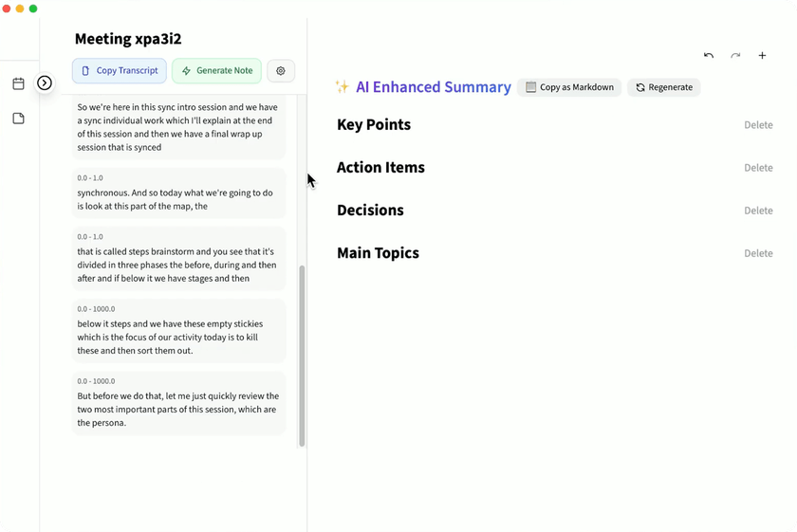This screenshot has height=532, width=797.
Task: Click the Meeting xpa3i2 title
Action: (128, 39)
